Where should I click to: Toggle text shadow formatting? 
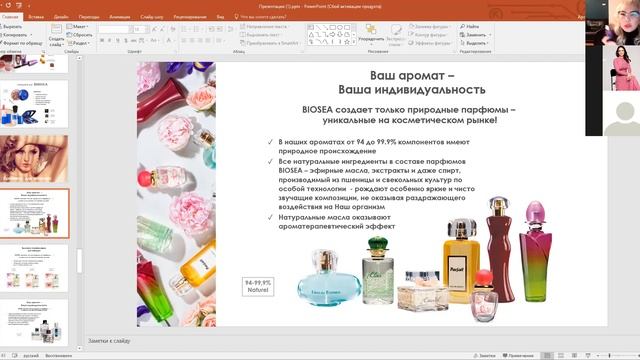(126, 40)
